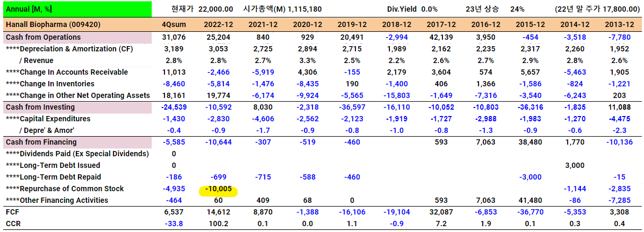Select Capital Expenditures 2021-12 value -4,606
The width and height of the screenshot is (644, 232).
pos(263,119)
